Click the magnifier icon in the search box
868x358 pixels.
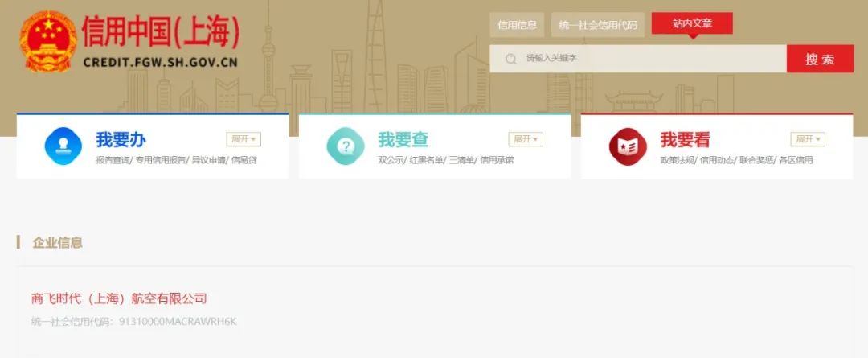click(511, 59)
